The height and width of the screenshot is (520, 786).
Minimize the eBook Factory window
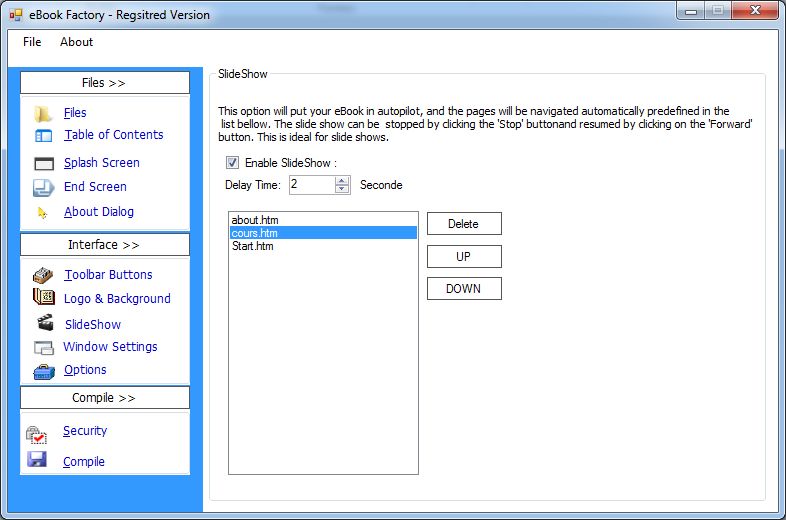tap(691, 11)
